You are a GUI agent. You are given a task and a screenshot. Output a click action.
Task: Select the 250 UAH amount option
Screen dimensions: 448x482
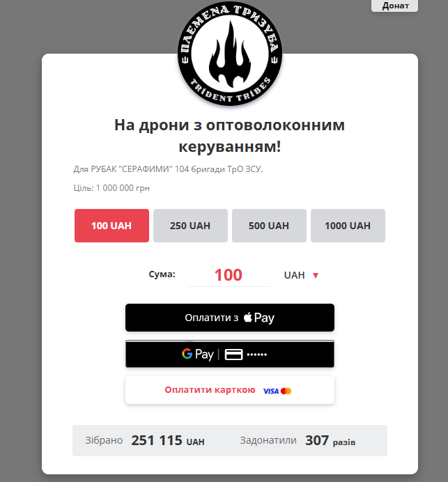tap(190, 226)
